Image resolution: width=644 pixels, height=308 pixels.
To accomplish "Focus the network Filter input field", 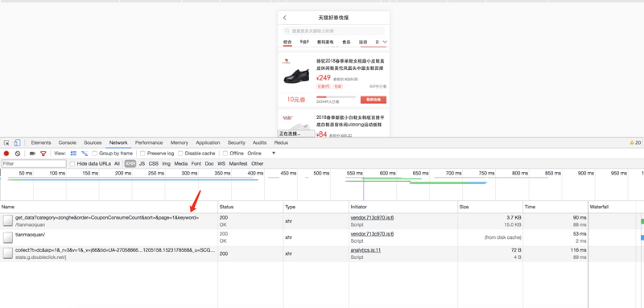I will (34, 163).
